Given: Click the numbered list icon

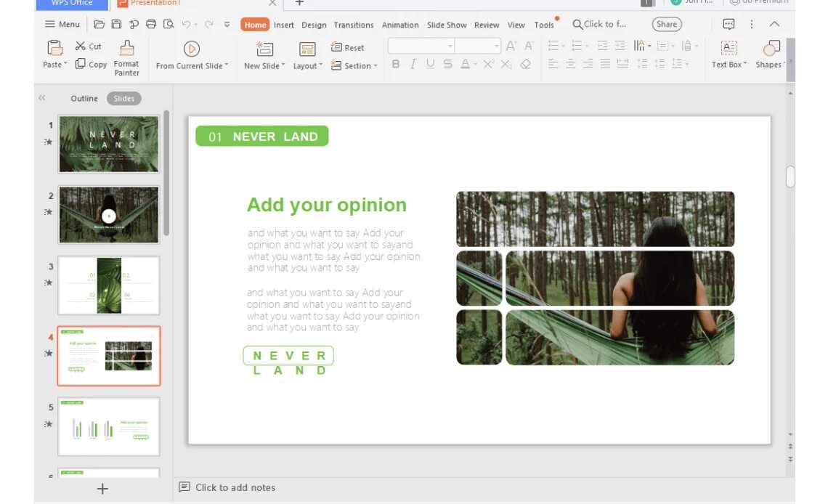Looking at the screenshot, I should point(577,46).
